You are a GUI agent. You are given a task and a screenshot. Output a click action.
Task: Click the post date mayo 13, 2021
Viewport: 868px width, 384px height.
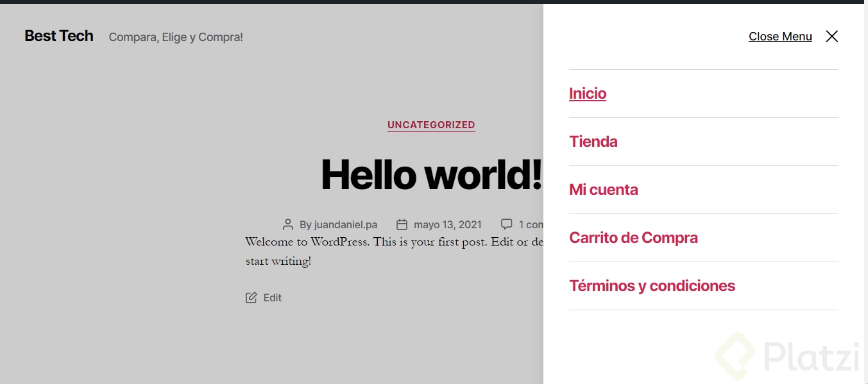[x=448, y=225]
